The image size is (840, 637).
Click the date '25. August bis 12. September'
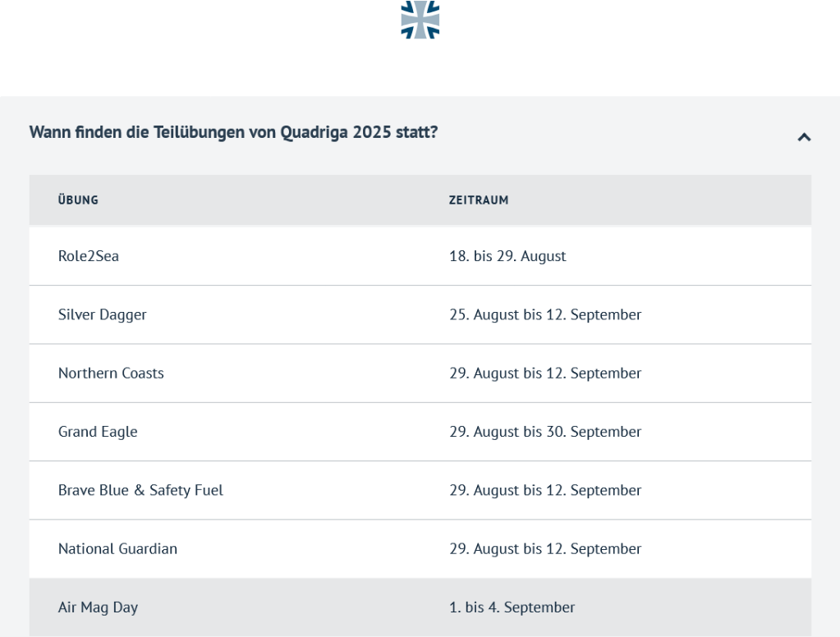tap(545, 314)
